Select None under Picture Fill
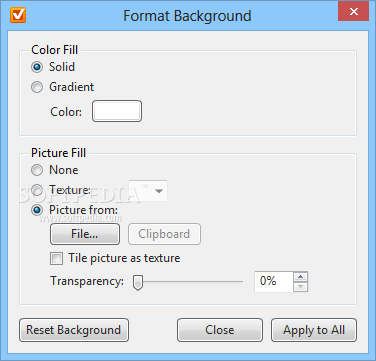Viewport: 376px width, 361px height. click(37, 170)
